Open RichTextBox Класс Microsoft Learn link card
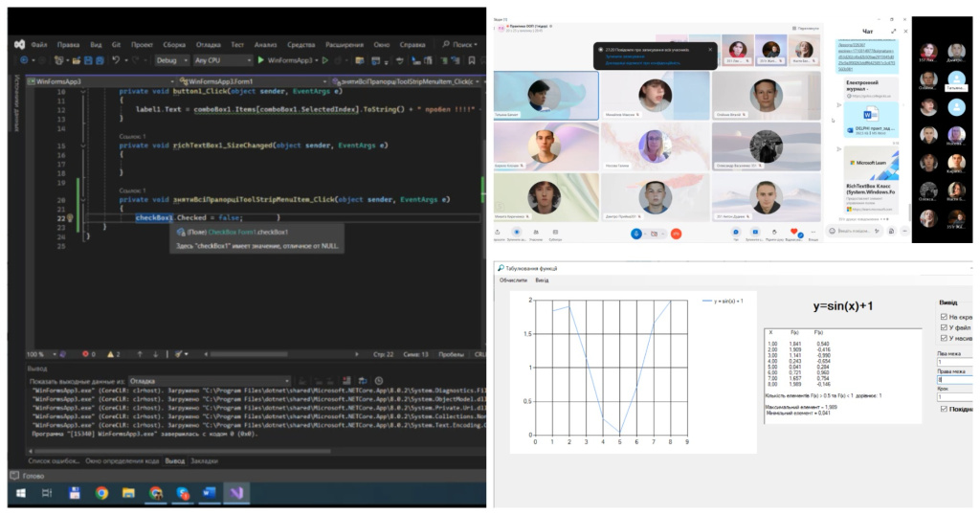 click(x=871, y=179)
